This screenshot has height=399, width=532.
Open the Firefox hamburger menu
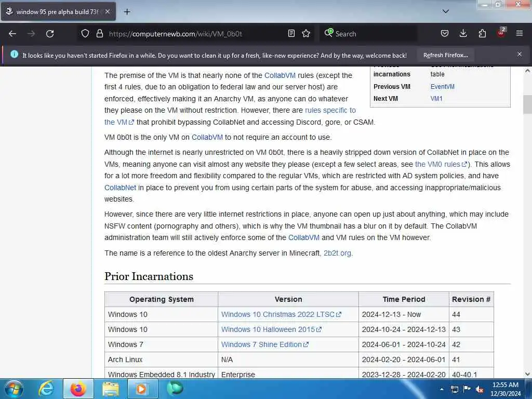coord(520,33)
